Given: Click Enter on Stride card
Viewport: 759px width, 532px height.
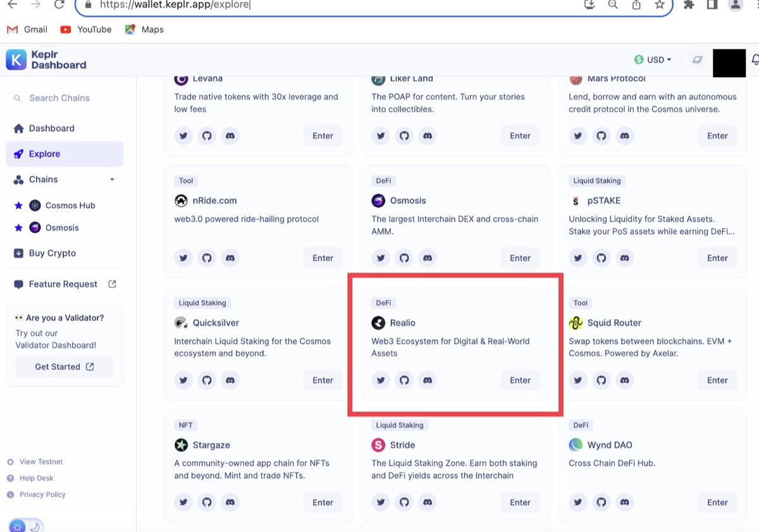Looking at the screenshot, I should click(520, 502).
